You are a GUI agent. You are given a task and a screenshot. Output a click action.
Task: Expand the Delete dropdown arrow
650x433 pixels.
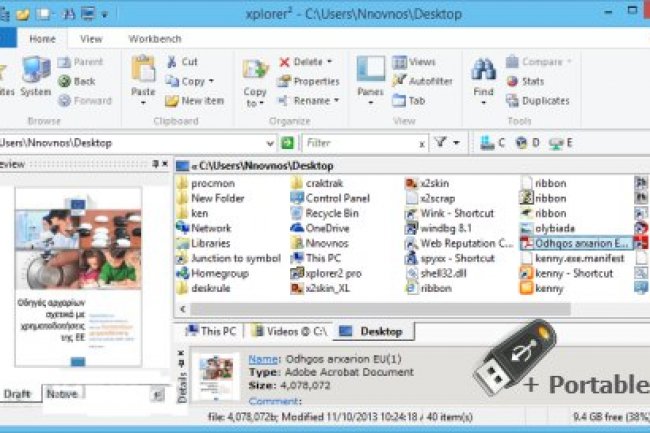(330, 62)
